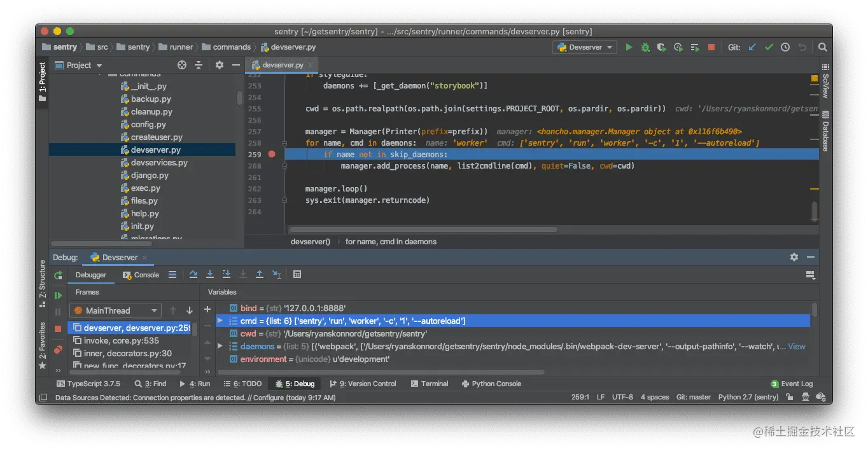This screenshot has width=868, height=451.
Task: Toggle the 2: Favorites tool window
Action: tap(43, 345)
